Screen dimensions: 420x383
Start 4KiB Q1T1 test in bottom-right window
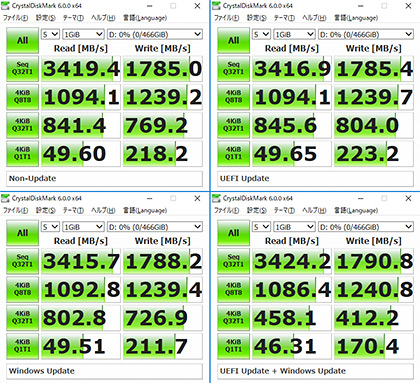233,346
